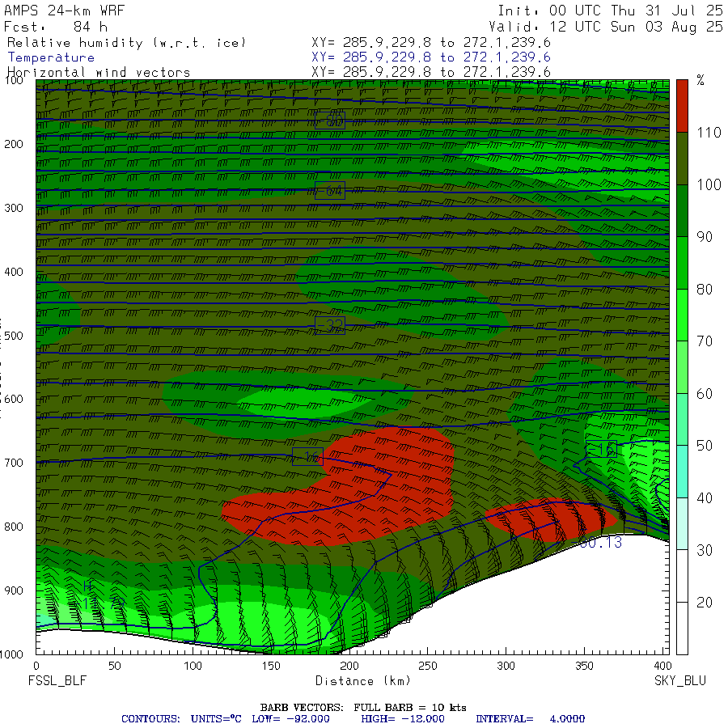
Task: Click the 'BARB VECTORS: FULL BARB = 10 kts' caption
Action: [x=363, y=708]
